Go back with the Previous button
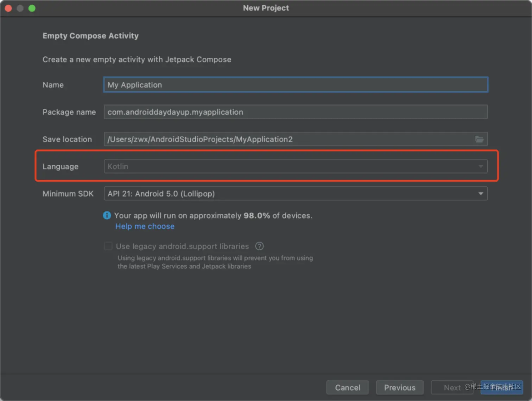This screenshot has width=532, height=401. click(x=400, y=388)
